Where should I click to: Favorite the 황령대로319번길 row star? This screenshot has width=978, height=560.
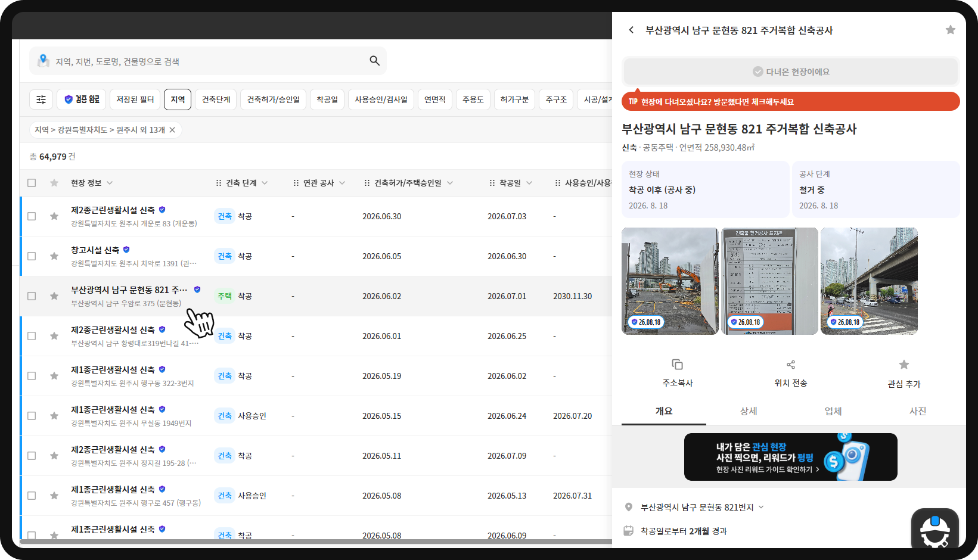[x=54, y=336]
